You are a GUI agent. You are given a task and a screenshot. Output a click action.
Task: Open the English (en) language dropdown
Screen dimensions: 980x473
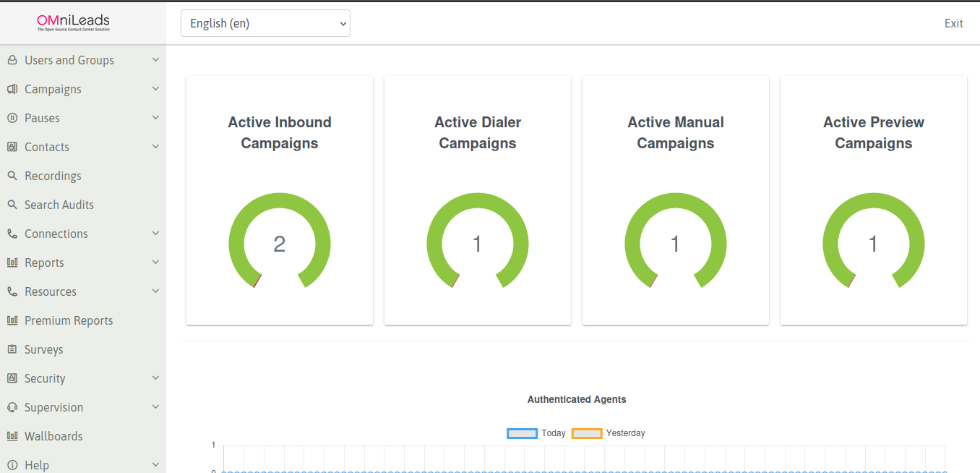(x=265, y=23)
